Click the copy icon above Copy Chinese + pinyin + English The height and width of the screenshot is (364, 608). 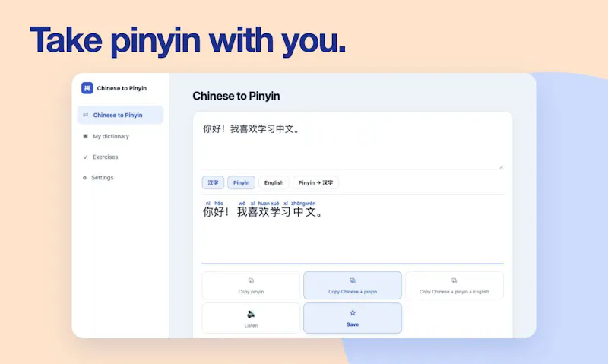point(454,280)
